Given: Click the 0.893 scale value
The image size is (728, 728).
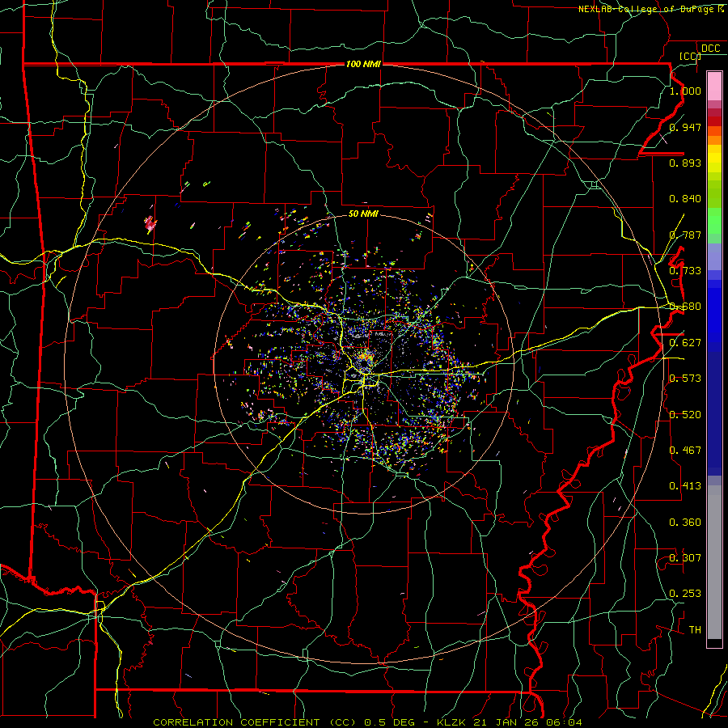Looking at the screenshot, I should point(685,163).
